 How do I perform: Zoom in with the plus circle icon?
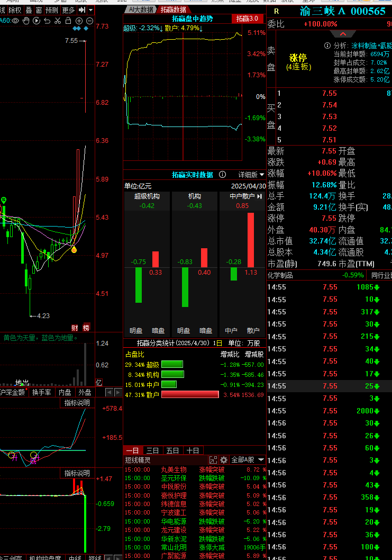79,21
